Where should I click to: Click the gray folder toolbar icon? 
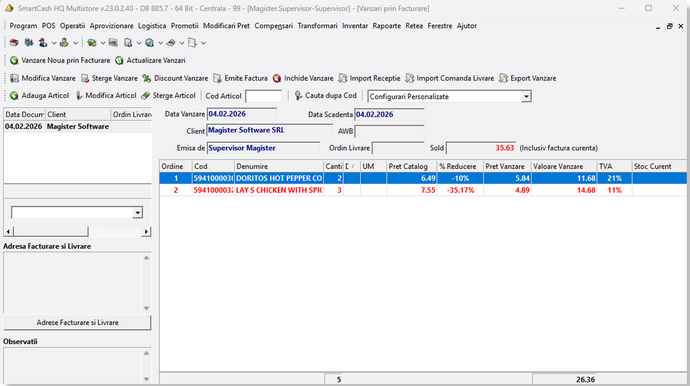[113, 43]
